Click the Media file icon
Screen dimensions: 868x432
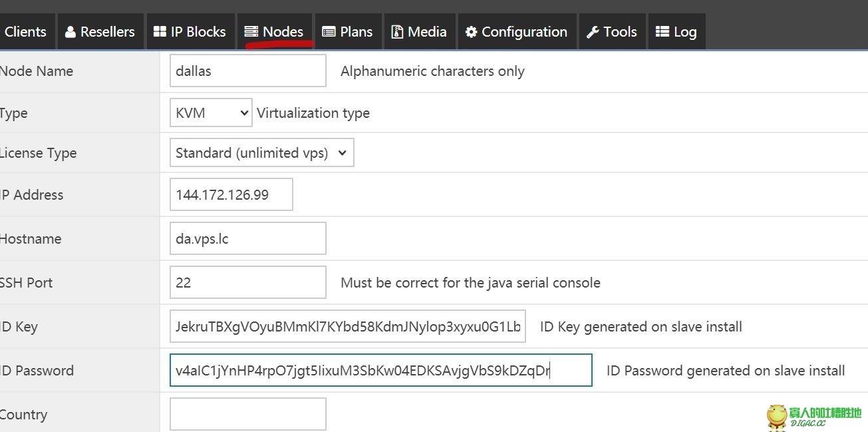397,32
